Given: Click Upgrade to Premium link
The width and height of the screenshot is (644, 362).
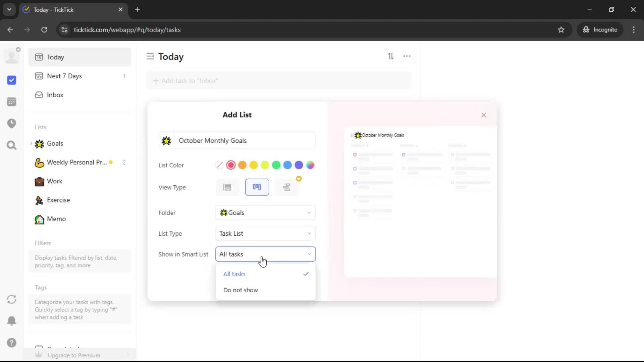Looking at the screenshot, I should pos(74,355).
